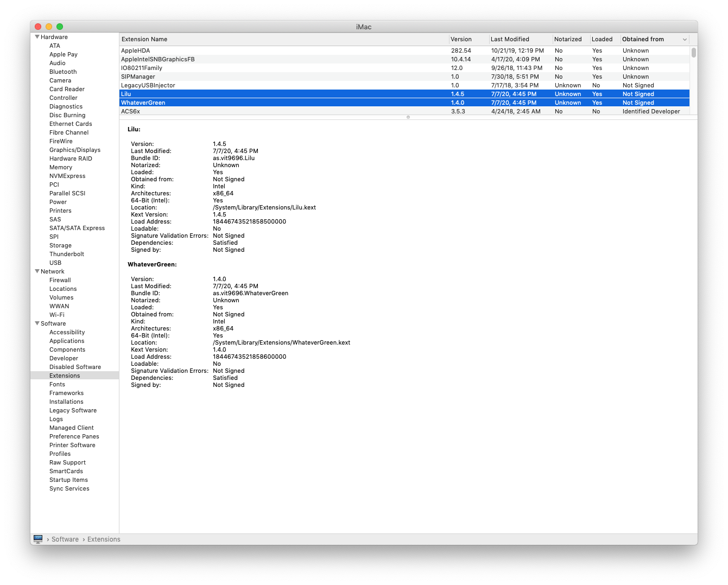Sort by Extension Name column header
The height and width of the screenshot is (585, 728).
[284, 39]
